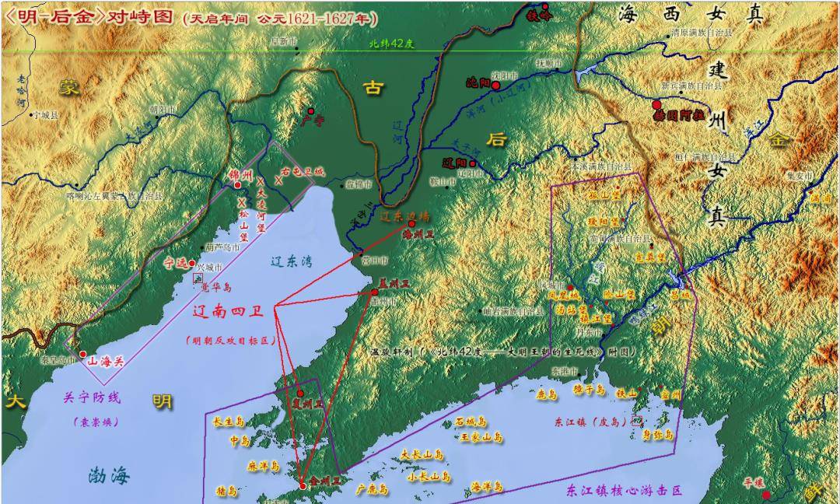This screenshot has height=504, width=840.
Task: Select the 小长山岛 island label
Action: [x=429, y=477]
